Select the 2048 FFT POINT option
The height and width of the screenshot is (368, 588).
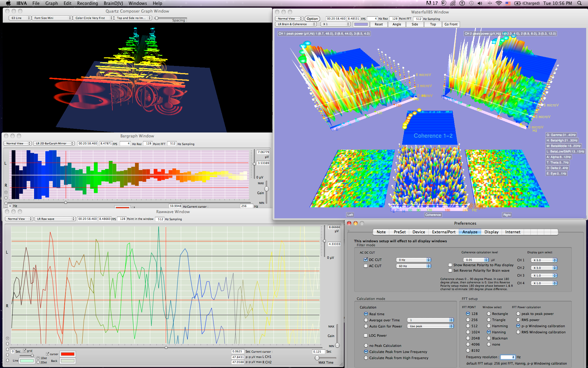click(468, 338)
